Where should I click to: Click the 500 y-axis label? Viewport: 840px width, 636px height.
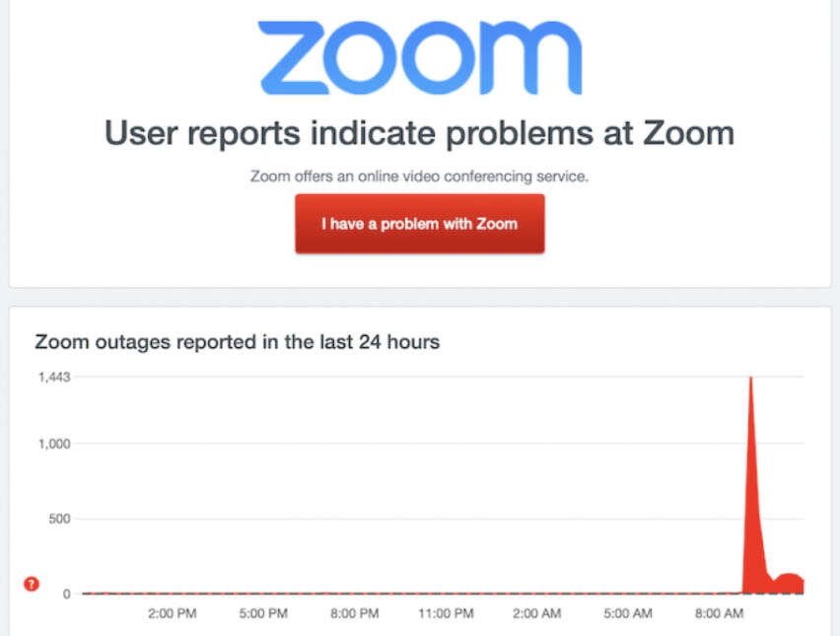(58, 519)
